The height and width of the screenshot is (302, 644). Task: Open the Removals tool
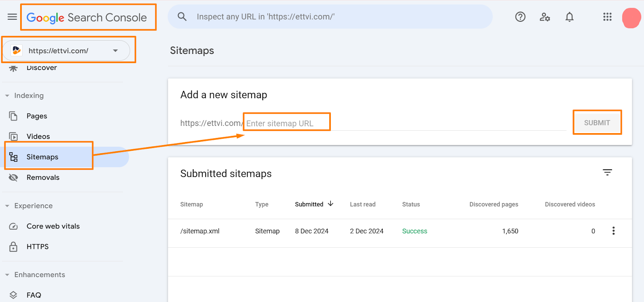43,177
